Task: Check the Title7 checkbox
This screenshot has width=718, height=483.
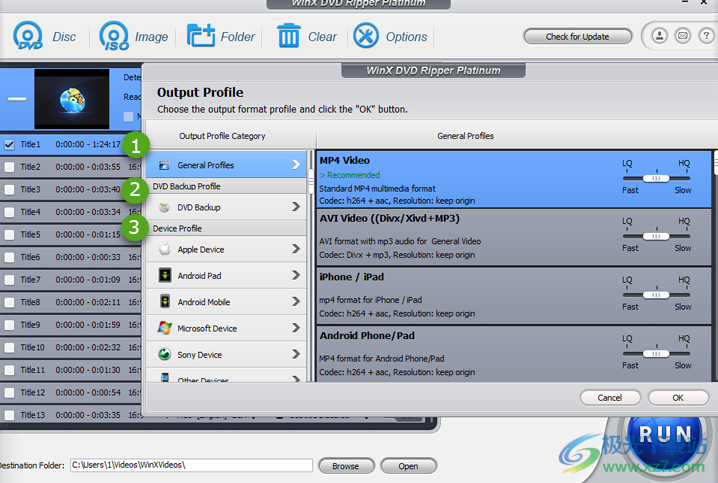Action: (9, 280)
